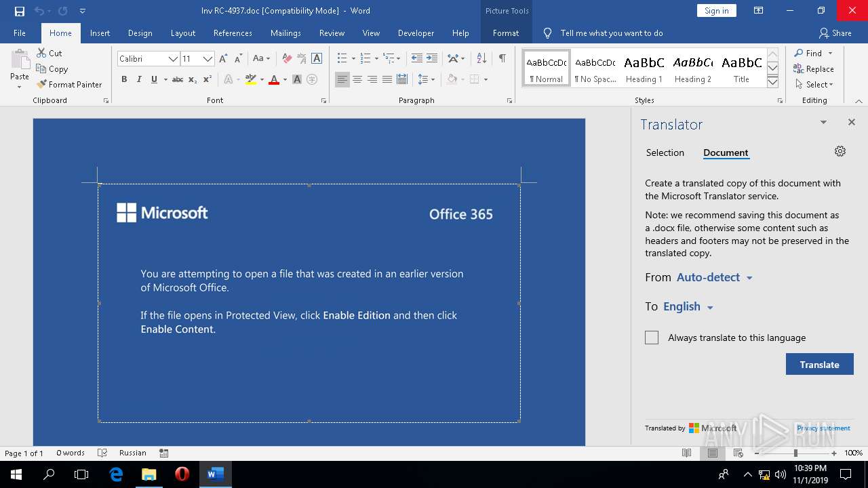Toggle Show/Hide paragraph marks
868x488 pixels.
(x=502, y=59)
